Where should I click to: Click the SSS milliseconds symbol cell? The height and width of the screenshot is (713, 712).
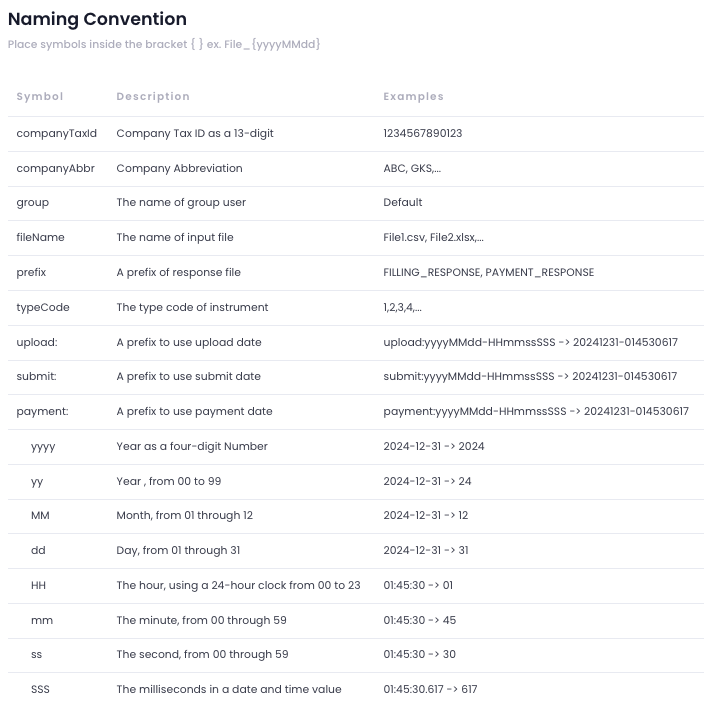click(40, 689)
